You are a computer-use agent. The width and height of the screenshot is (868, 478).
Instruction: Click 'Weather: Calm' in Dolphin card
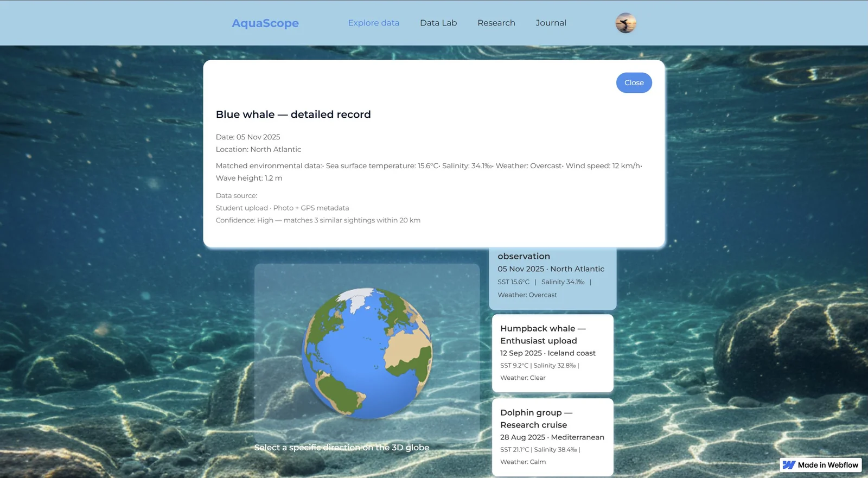coord(523,462)
